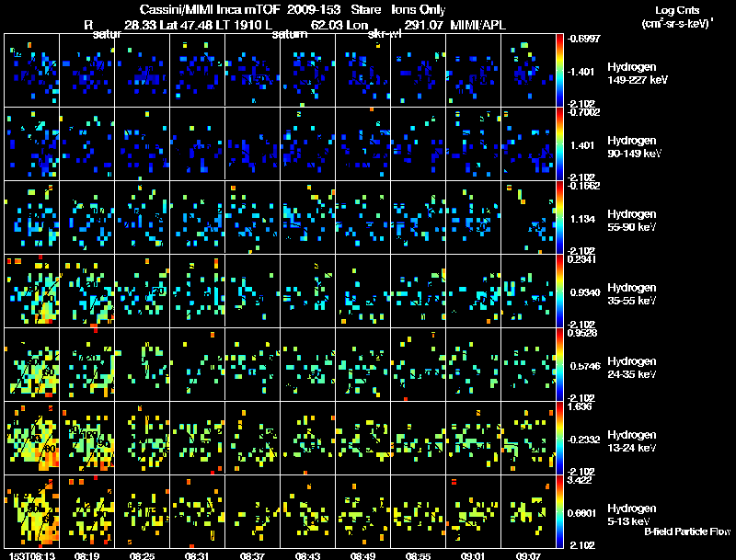736x560 pixels.
Task: Click the '08:43' time axis label
Action: [307, 555]
